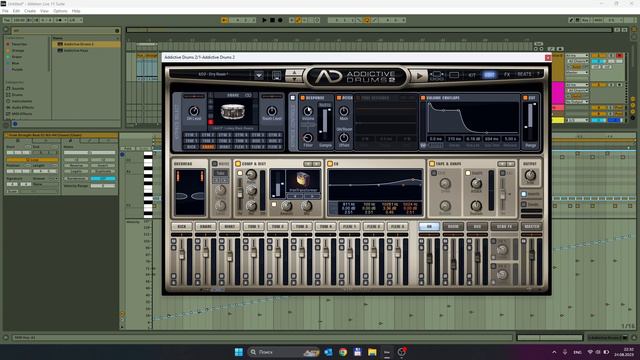640x360 pixels.
Task: Click the Kick channel volume fader
Action: (182, 256)
